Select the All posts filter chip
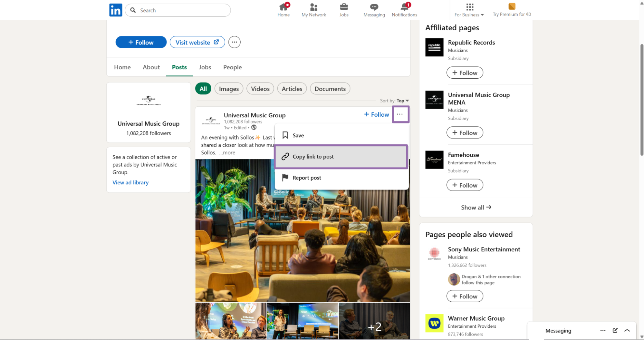 click(203, 89)
